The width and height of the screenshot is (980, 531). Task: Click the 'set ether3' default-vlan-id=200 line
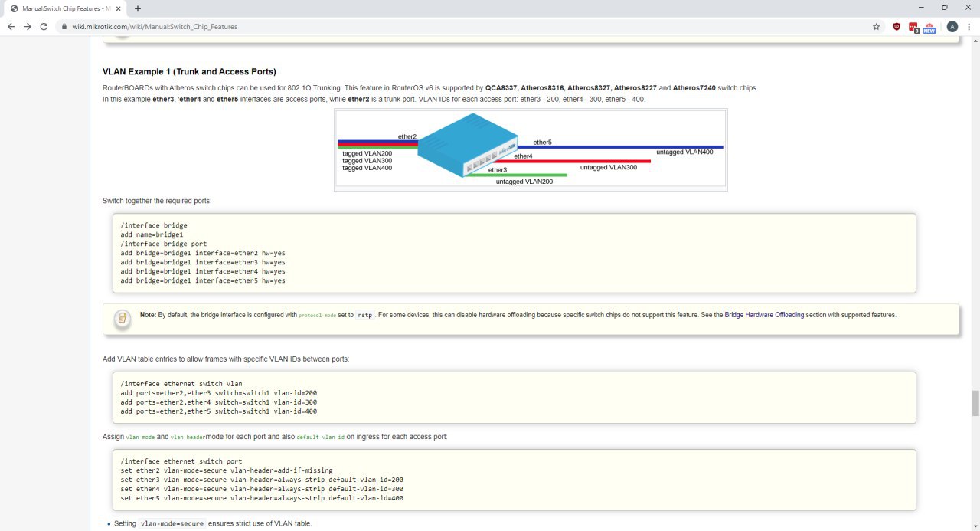pyautogui.click(x=262, y=480)
